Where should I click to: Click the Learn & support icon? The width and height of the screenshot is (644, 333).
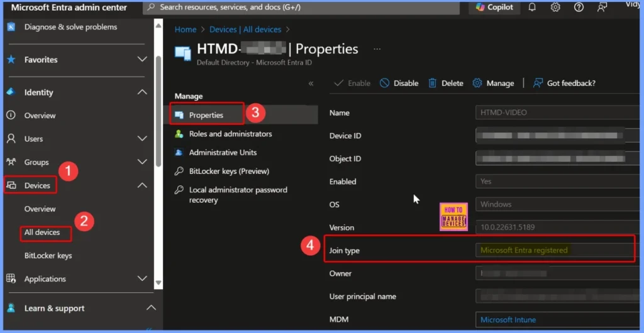point(11,308)
